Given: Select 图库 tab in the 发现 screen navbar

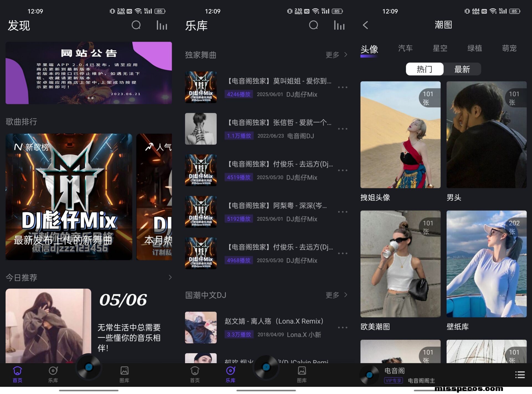Looking at the screenshot, I should pos(124,374).
